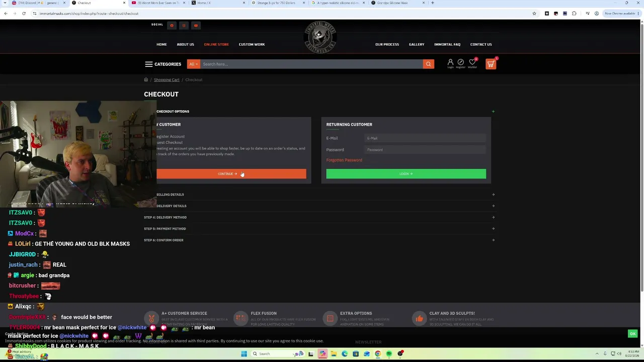Expand Step 5: Payment Method
This screenshot has width=644, height=362.
pos(318,229)
